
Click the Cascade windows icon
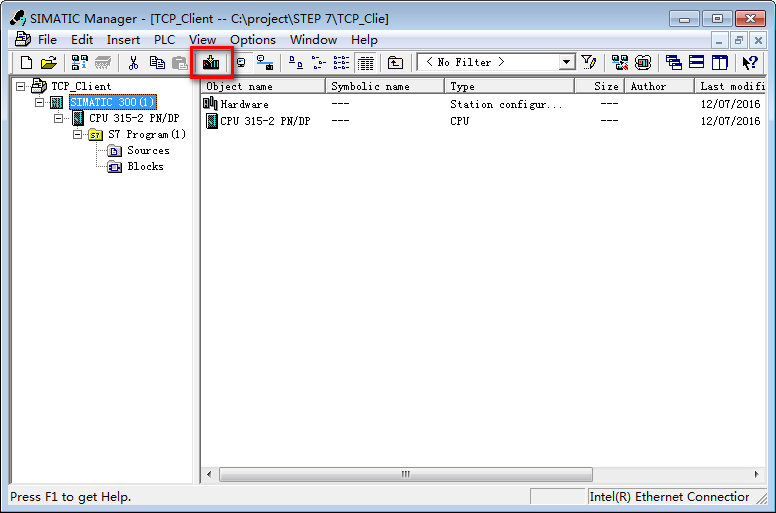tap(674, 62)
